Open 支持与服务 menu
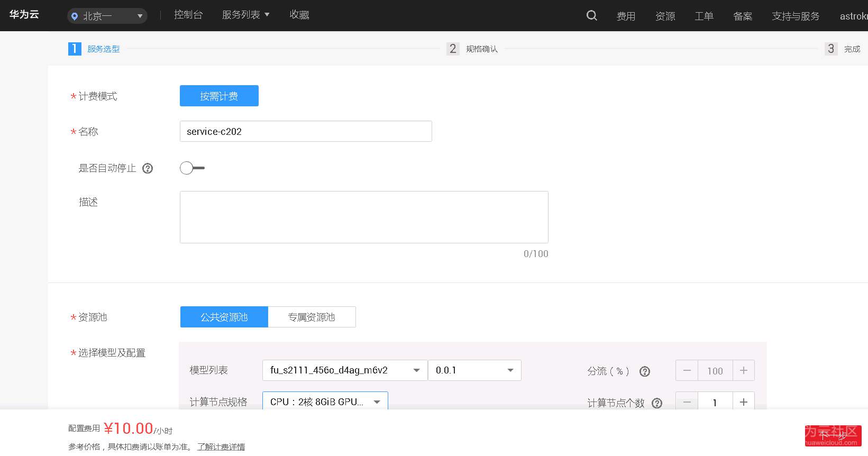868x456 pixels. tap(796, 16)
